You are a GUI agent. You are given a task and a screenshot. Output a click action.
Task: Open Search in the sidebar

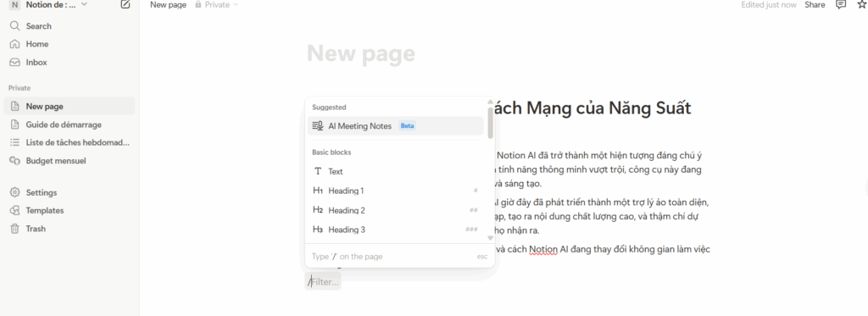[x=70, y=26]
